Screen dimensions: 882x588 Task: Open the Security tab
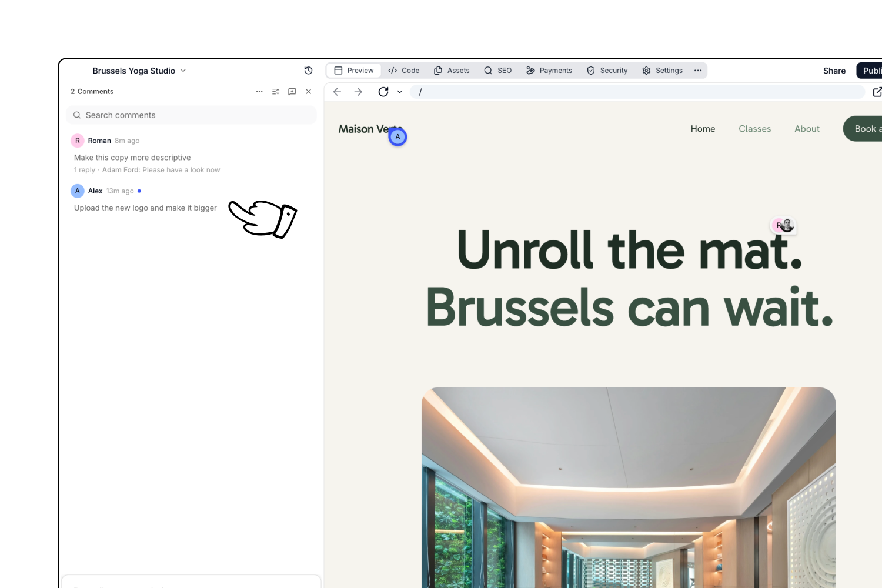[x=607, y=71]
